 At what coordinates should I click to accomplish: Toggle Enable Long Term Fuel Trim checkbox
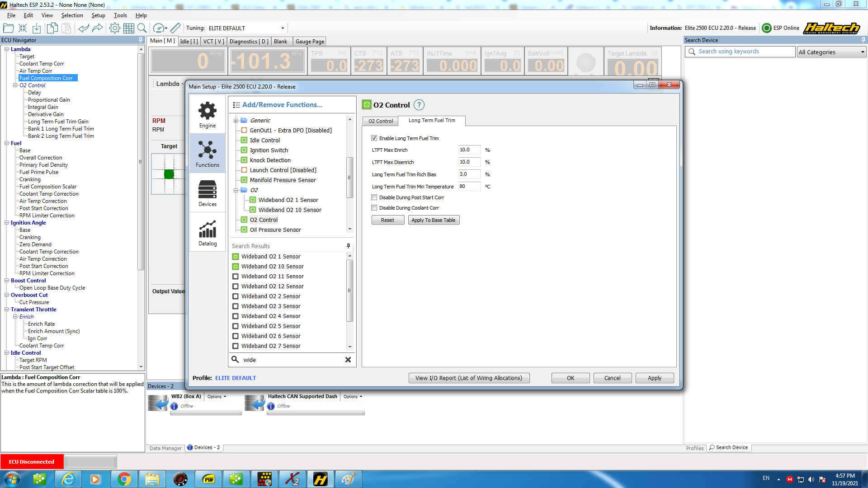[x=374, y=138]
